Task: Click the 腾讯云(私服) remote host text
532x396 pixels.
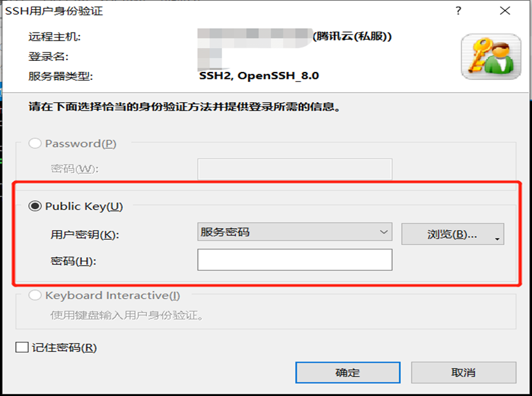Action: point(352,36)
